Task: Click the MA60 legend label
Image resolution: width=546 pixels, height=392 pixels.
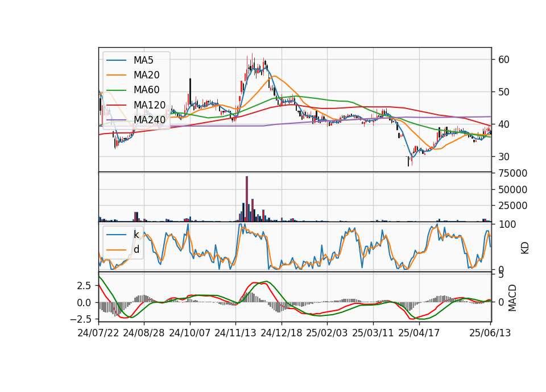Action: pos(146,90)
